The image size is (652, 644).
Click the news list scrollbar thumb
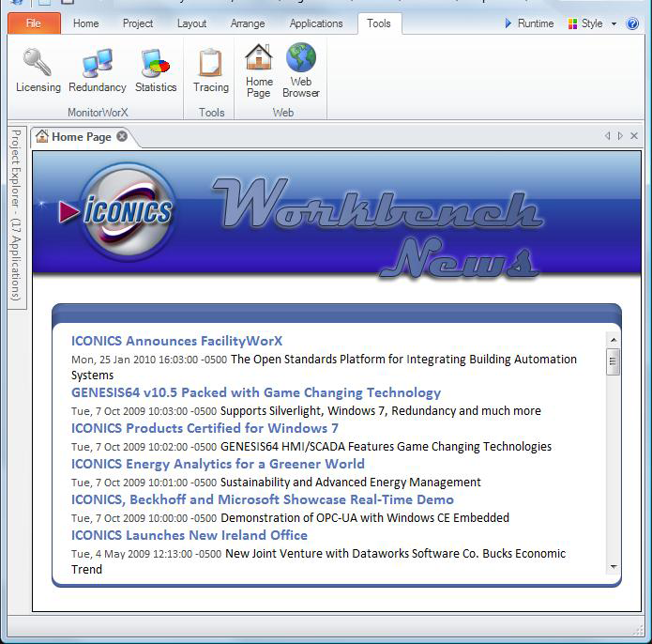(x=614, y=361)
